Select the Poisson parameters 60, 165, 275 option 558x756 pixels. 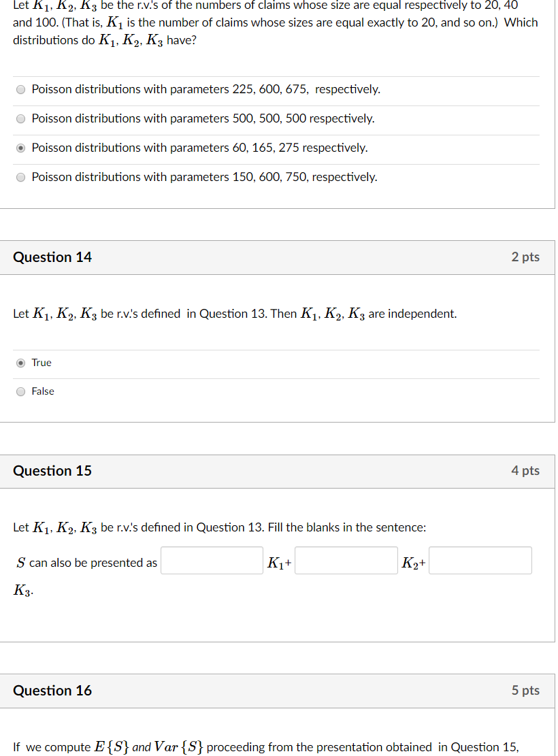pos(20,148)
